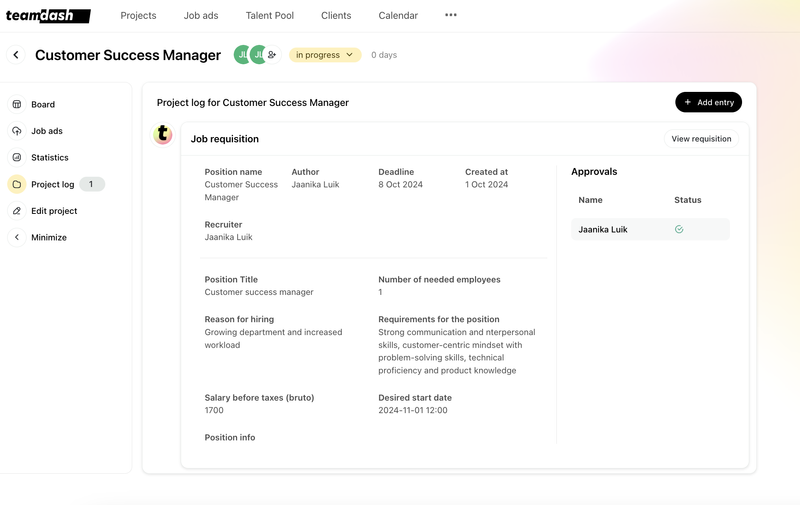This screenshot has width=800, height=505.
Task: Click the teamdash logo
Action: 48,16
